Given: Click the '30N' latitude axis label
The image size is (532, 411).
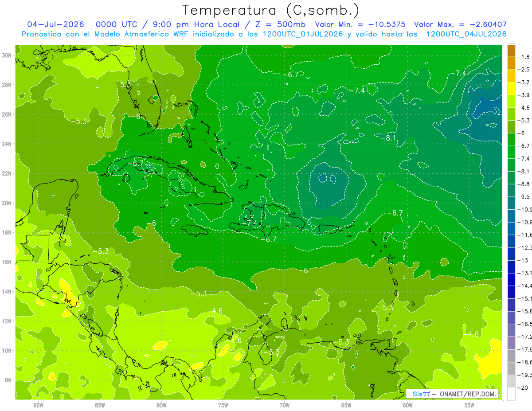Looking at the screenshot, I should 6,55.
